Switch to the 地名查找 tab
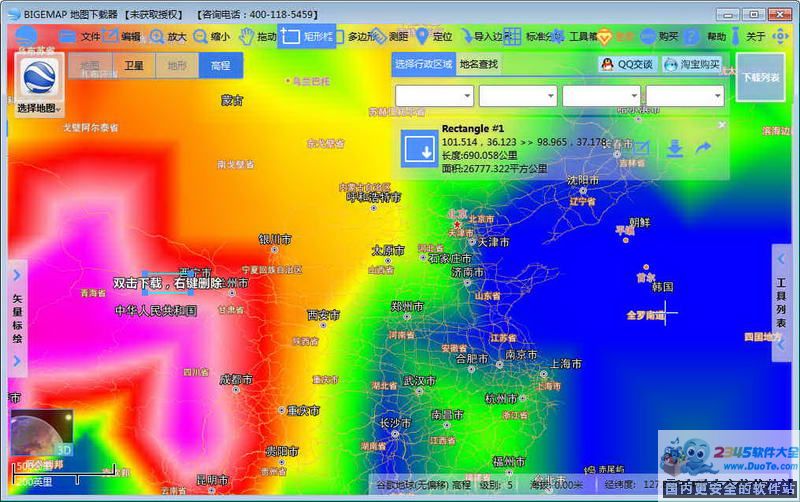The image size is (800, 502). point(478,64)
